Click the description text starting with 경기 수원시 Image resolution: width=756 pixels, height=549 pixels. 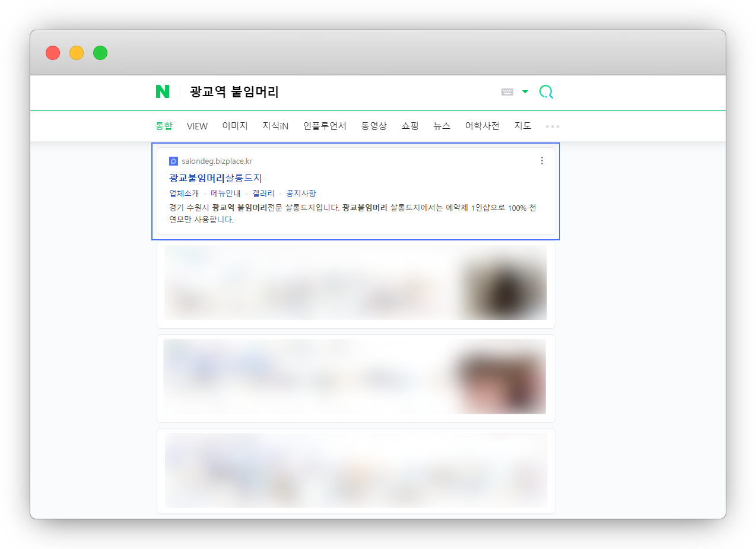pyautogui.click(x=353, y=214)
